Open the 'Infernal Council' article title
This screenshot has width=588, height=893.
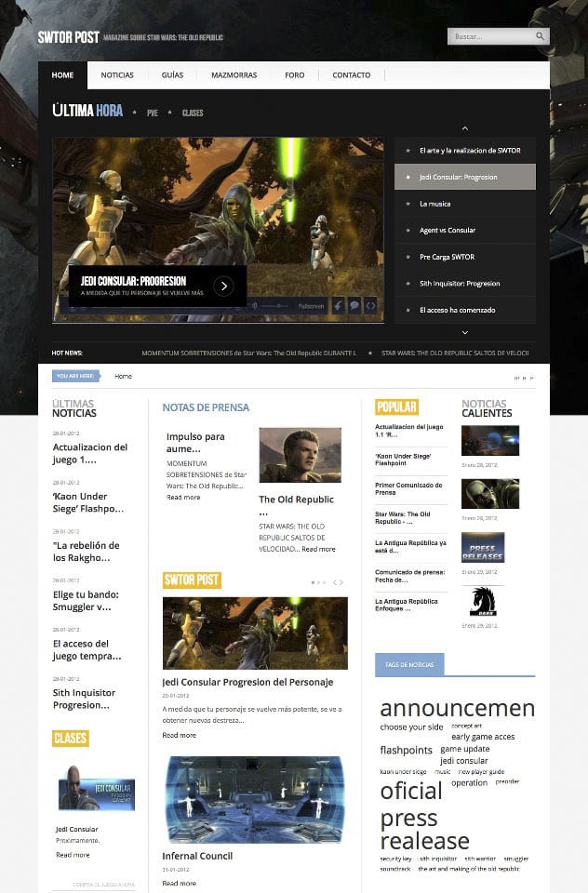coord(197,856)
